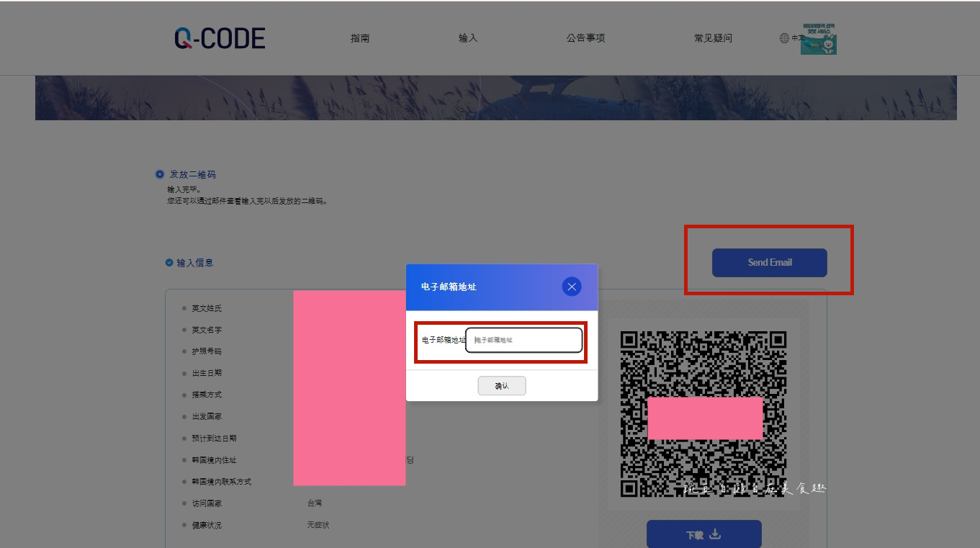This screenshot has height=548, width=980.
Task: Click the Q-CODE logo
Action: pyautogui.click(x=220, y=38)
